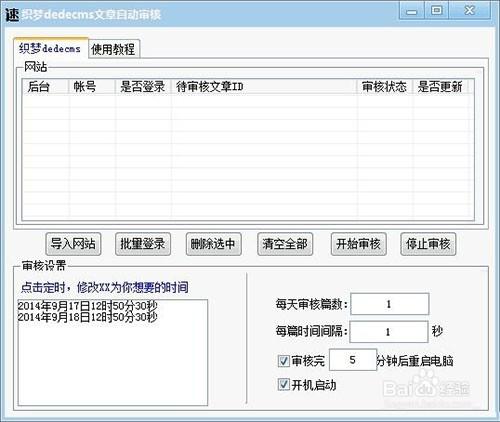The image size is (500, 422).
Task: Focus the 每篇时间间隔 input field
Action: (389, 332)
